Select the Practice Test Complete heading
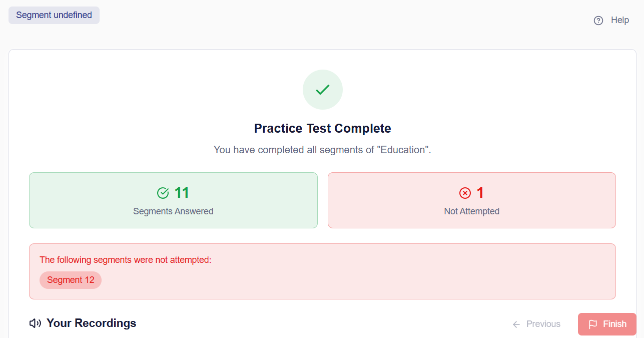Screen dimensions: 644x338 click(x=322, y=129)
